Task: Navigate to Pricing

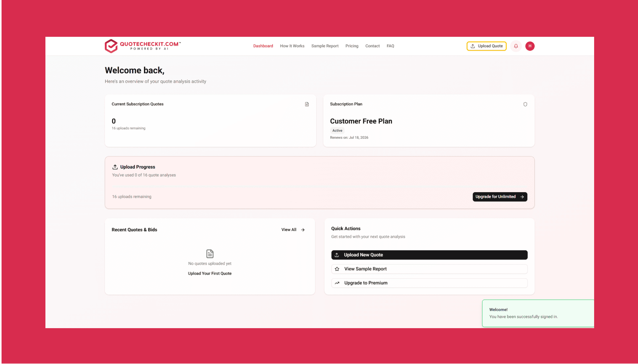Action: click(x=352, y=46)
